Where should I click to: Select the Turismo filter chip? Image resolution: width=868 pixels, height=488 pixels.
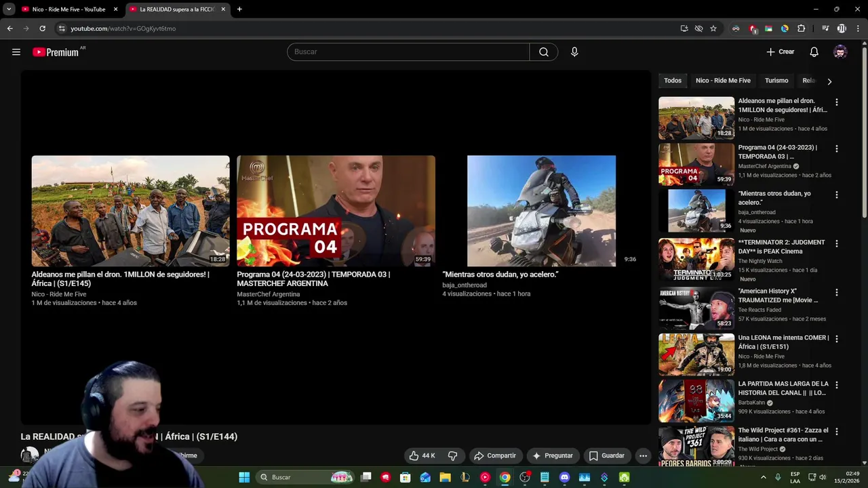776,81
